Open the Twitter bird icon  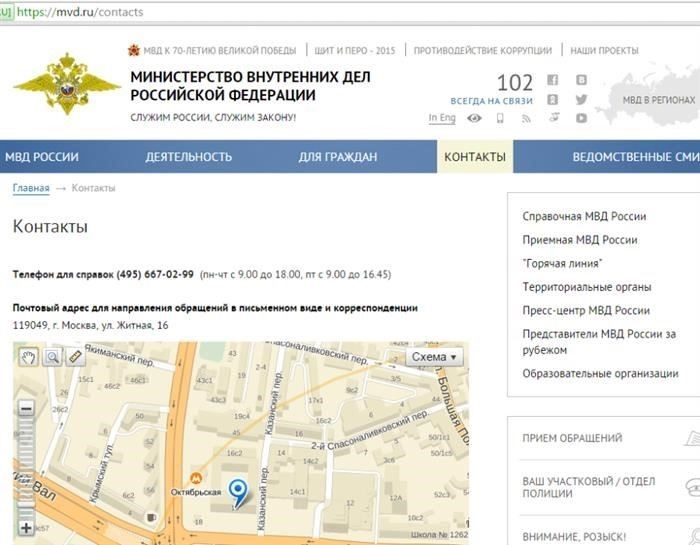pyautogui.click(x=581, y=100)
